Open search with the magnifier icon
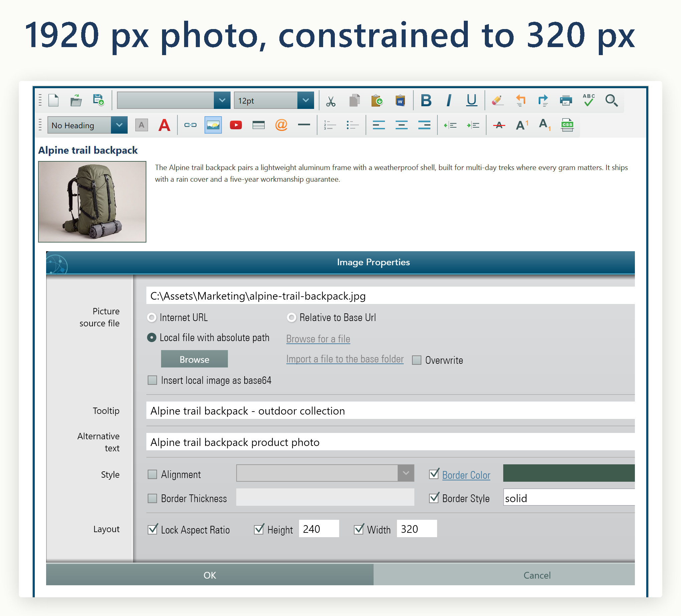This screenshot has height=616, width=681. pos(611,100)
